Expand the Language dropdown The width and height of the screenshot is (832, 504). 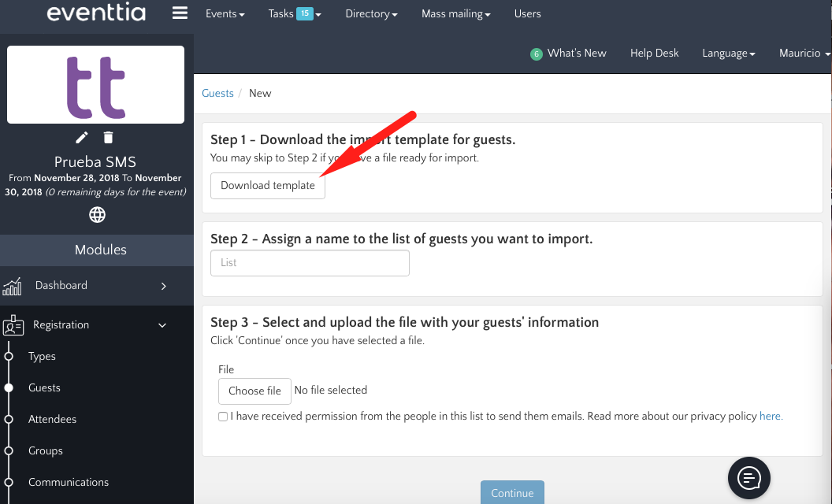(728, 54)
